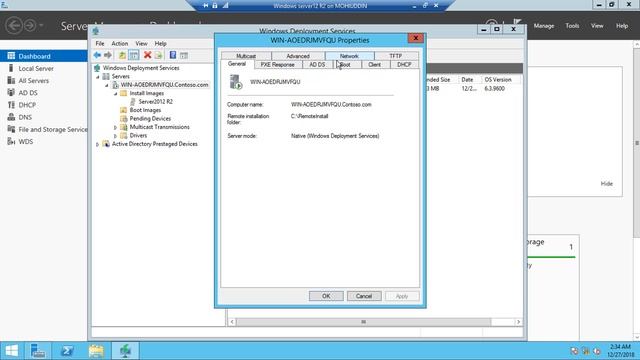Click the Export List toolbar icon
Viewport: 640px width, 360px height.
(158, 55)
